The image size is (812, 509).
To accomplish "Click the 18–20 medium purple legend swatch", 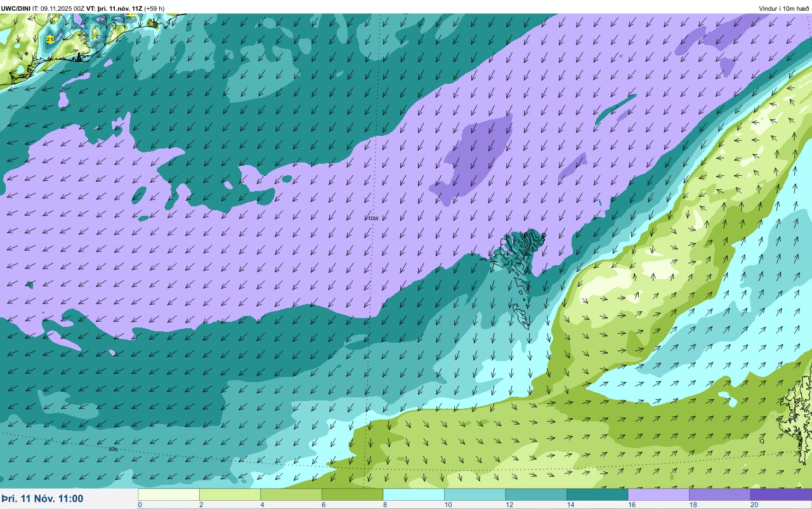I will [x=719, y=494].
